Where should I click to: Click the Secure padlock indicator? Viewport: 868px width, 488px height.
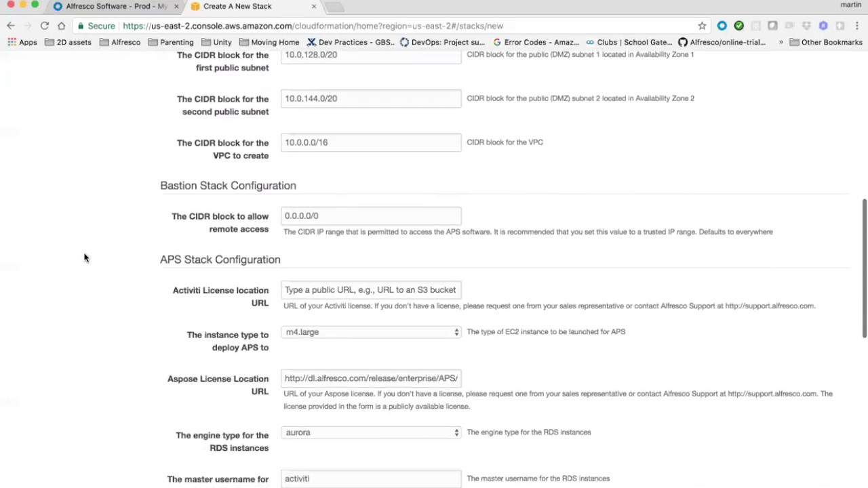pyautogui.click(x=96, y=26)
